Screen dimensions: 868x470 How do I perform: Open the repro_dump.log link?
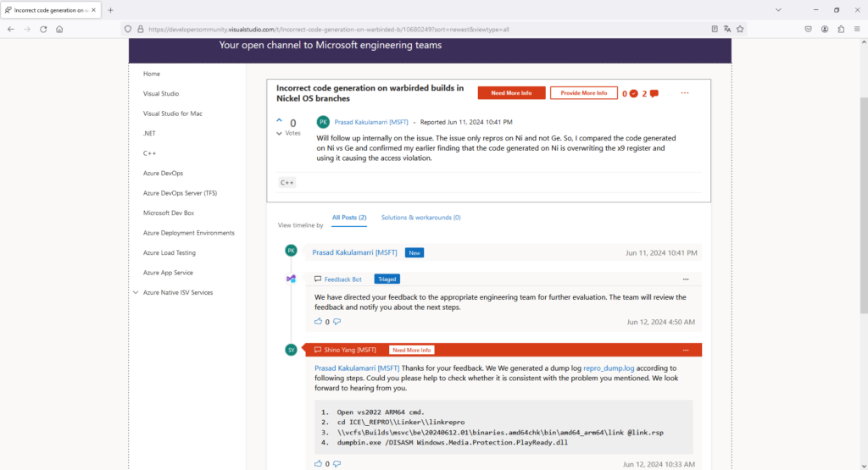[609, 368]
